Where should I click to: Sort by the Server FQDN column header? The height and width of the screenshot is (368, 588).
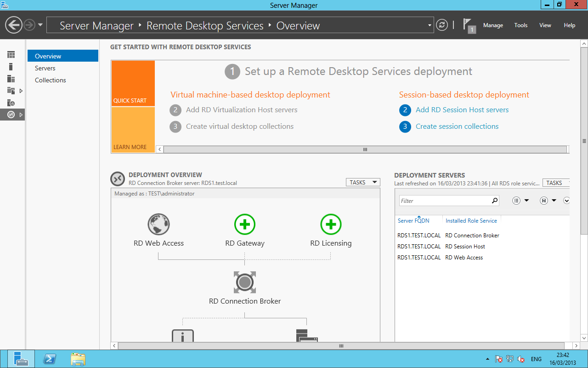[x=413, y=221]
